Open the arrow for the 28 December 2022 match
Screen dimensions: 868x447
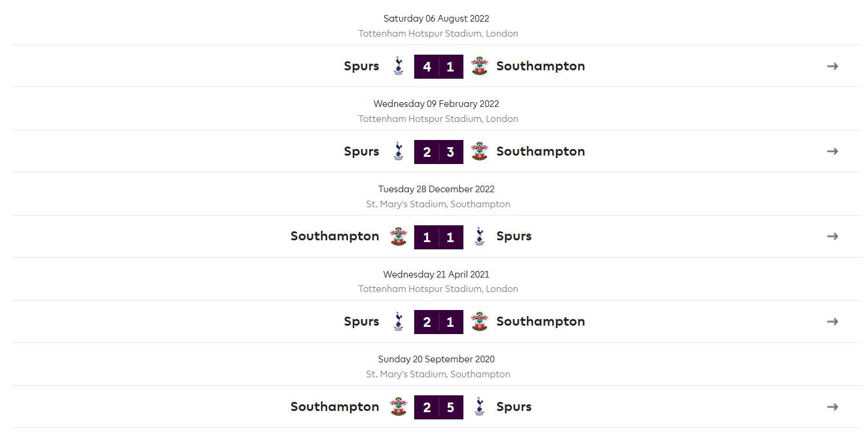833,236
